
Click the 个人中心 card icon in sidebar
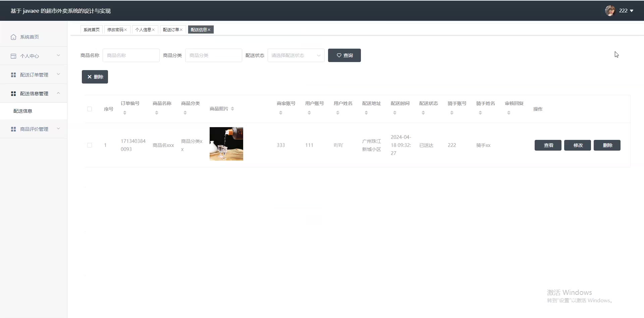coord(13,56)
